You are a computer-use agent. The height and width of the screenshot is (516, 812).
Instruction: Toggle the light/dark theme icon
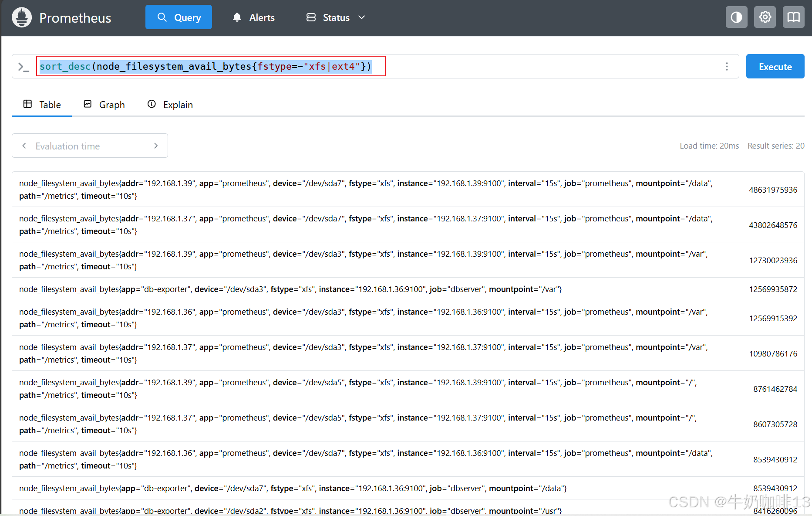[736, 17]
